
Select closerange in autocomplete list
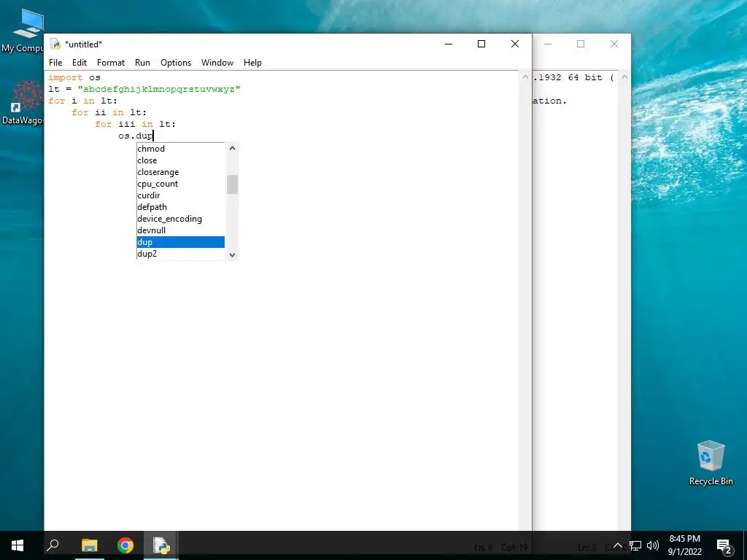click(181, 172)
